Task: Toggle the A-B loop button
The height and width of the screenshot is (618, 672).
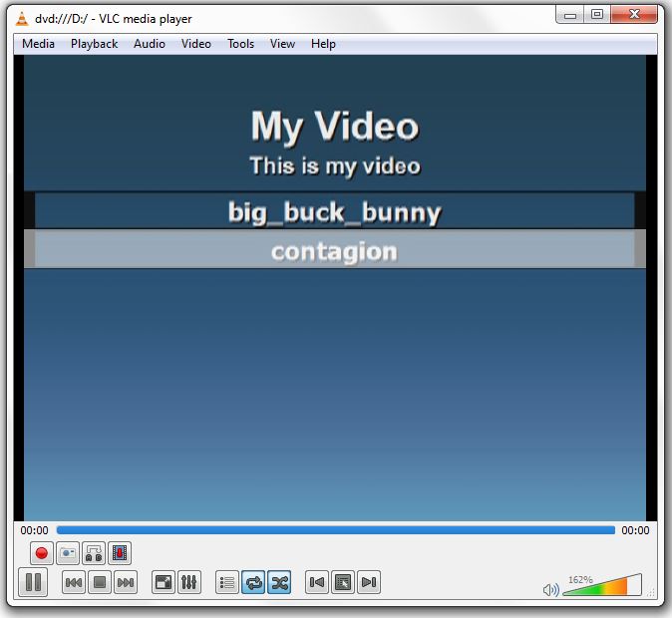Action: pos(94,553)
